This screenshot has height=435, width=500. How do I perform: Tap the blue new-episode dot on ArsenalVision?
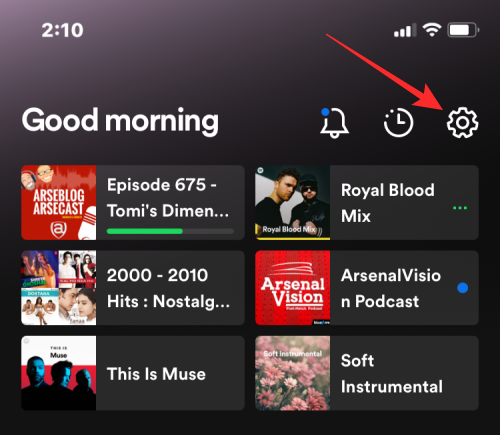click(x=462, y=287)
